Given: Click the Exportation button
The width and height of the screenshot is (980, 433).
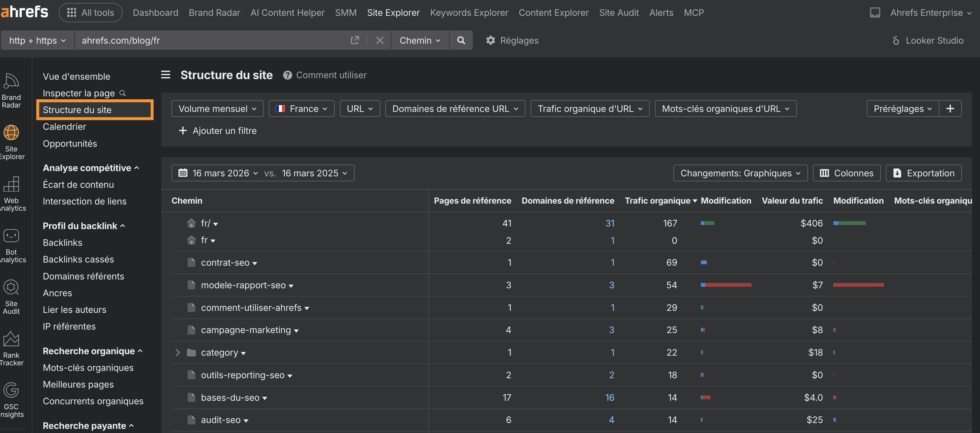Looking at the screenshot, I should pos(924,173).
